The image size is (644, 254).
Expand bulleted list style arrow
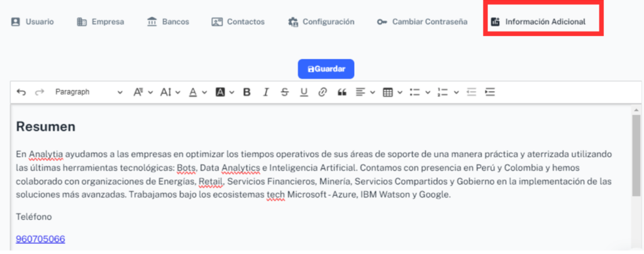(428, 92)
